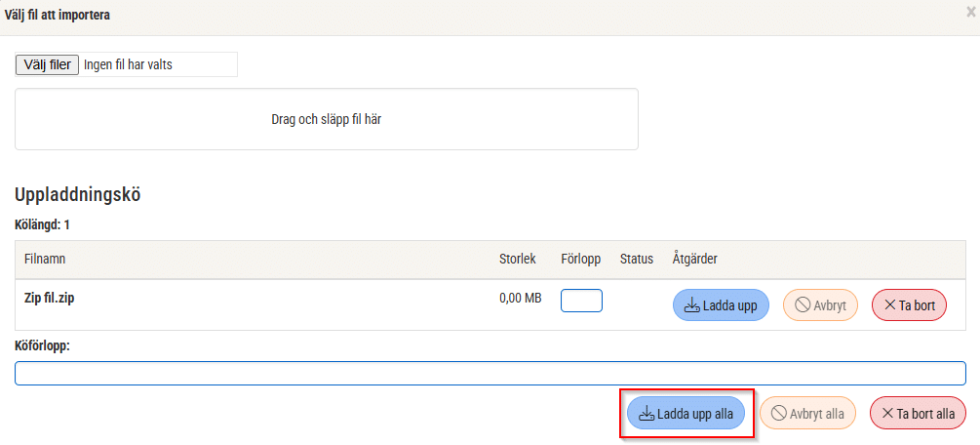
Task: Clear the queue with Ta bort alla
Action: click(x=919, y=414)
